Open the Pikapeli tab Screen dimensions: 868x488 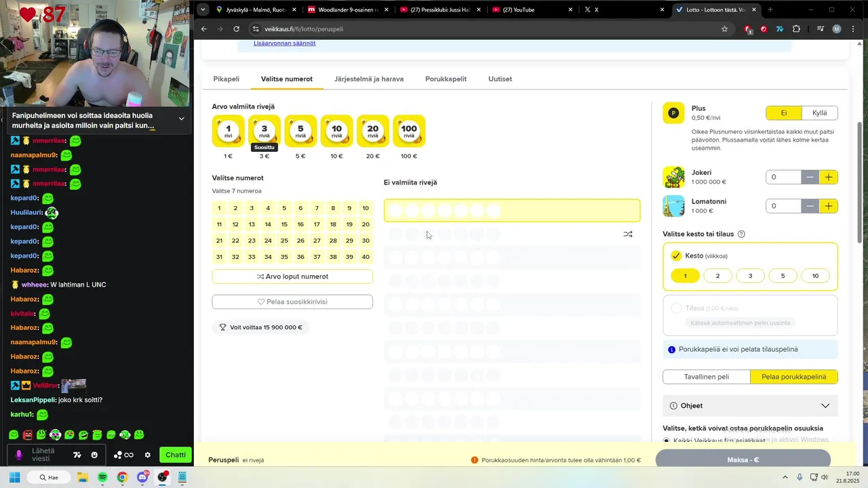pos(226,79)
